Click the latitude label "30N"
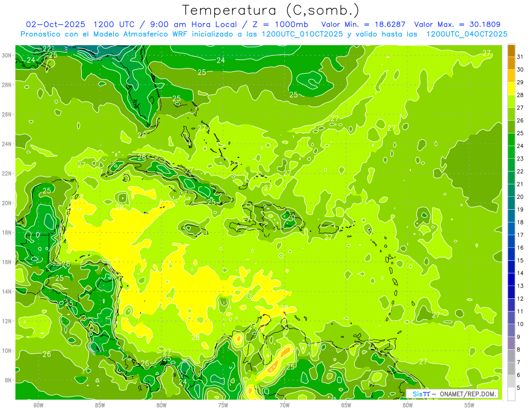 point(7,55)
